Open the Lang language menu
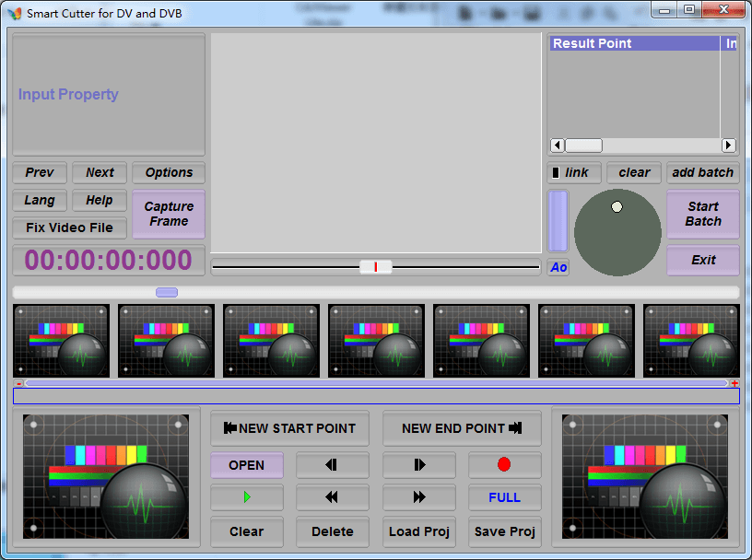The width and height of the screenshot is (752, 560). (40, 200)
